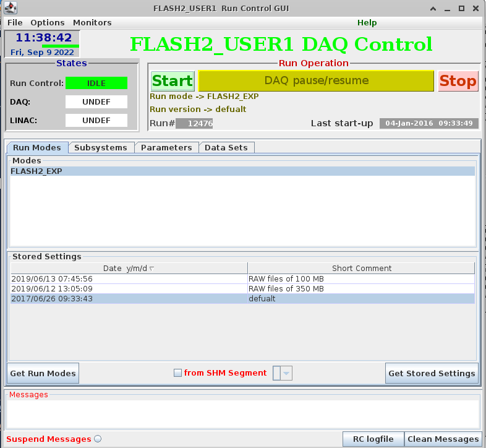Open the File menu
486x448 pixels.
pyautogui.click(x=15, y=23)
